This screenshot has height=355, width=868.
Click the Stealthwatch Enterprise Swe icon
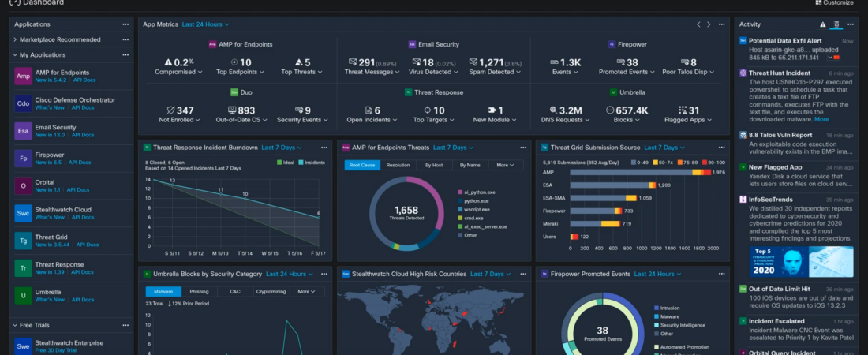pos(23,346)
